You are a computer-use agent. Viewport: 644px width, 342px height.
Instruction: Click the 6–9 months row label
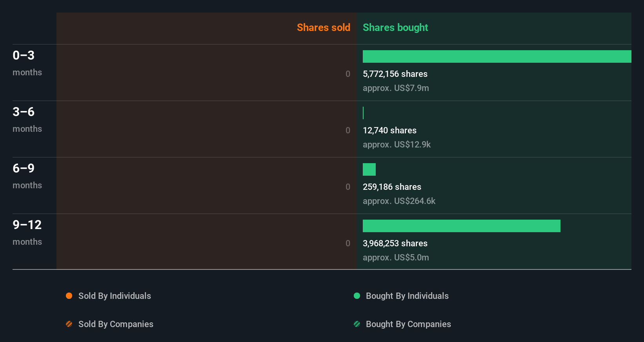click(x=27, y=176)
